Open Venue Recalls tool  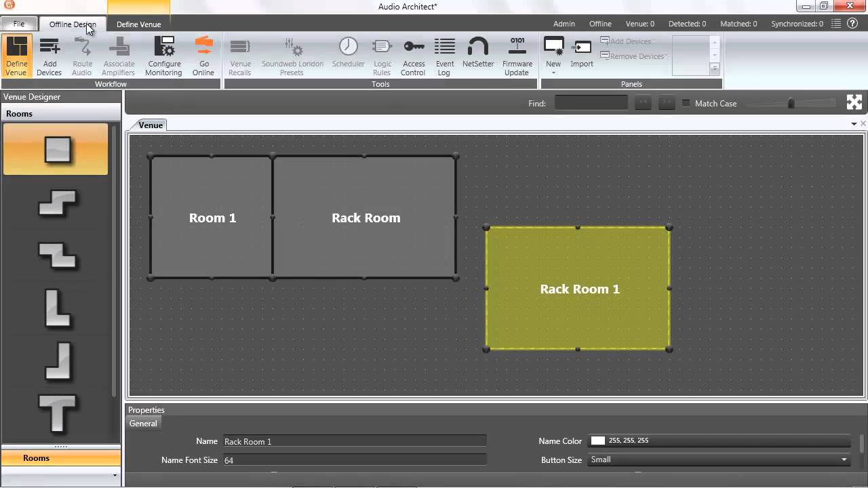pyautogui.click(x=240, y=56)
